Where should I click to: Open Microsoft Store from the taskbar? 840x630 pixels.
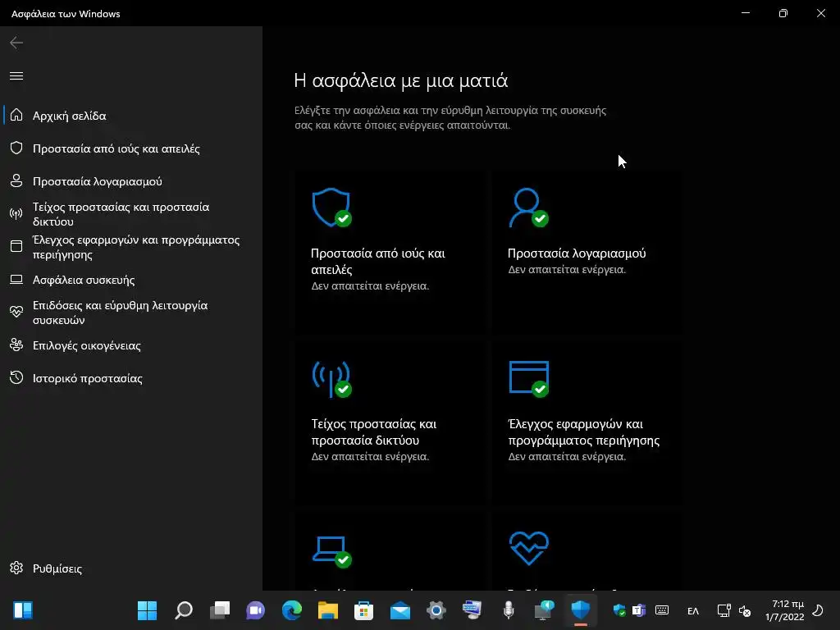point(363,610)
